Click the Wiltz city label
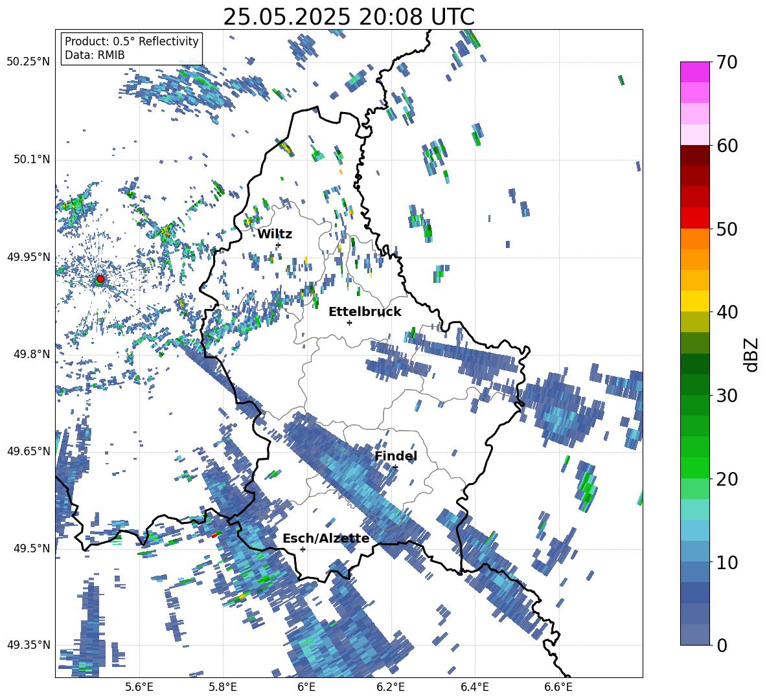The image size is (767, 700). pyautogui.click(x=275, y=234)
